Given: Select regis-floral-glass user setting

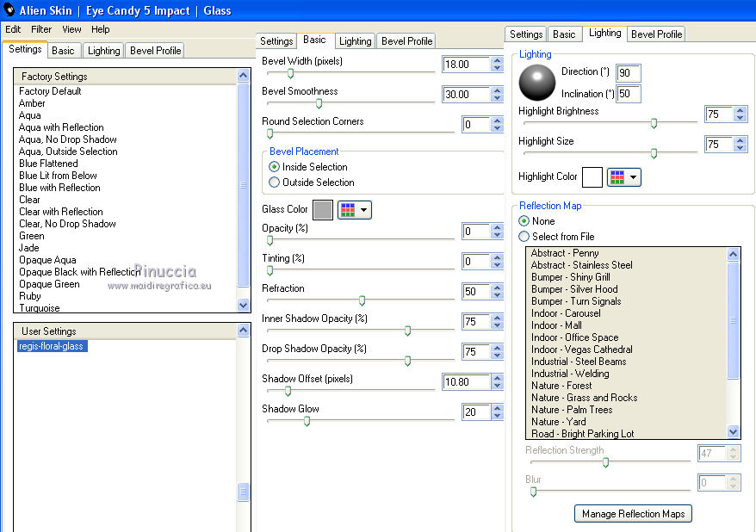Looking at the screenshot, I should point(52,346).
